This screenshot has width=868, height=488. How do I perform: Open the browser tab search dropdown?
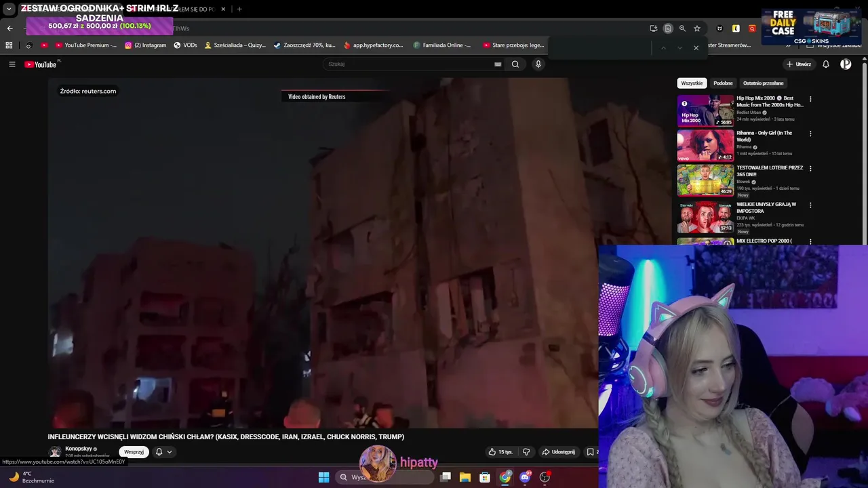[x=9, y=9]
